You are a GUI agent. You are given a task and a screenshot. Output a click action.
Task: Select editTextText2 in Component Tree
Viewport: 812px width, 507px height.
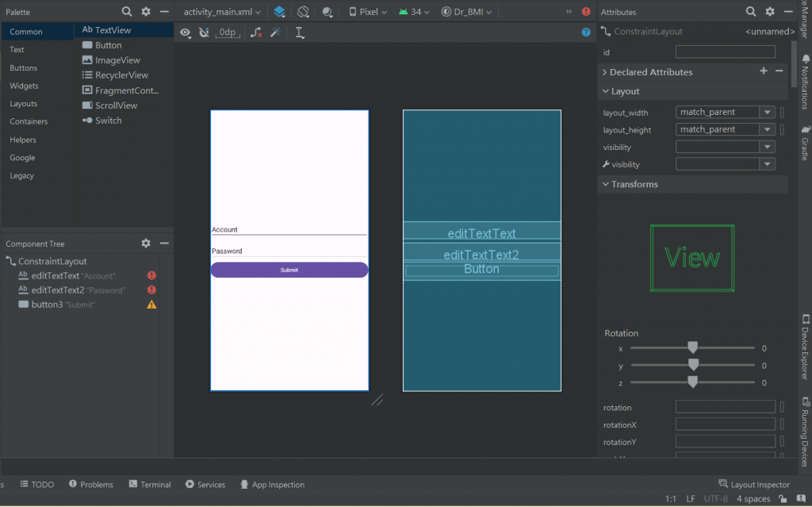click(57, 290)
